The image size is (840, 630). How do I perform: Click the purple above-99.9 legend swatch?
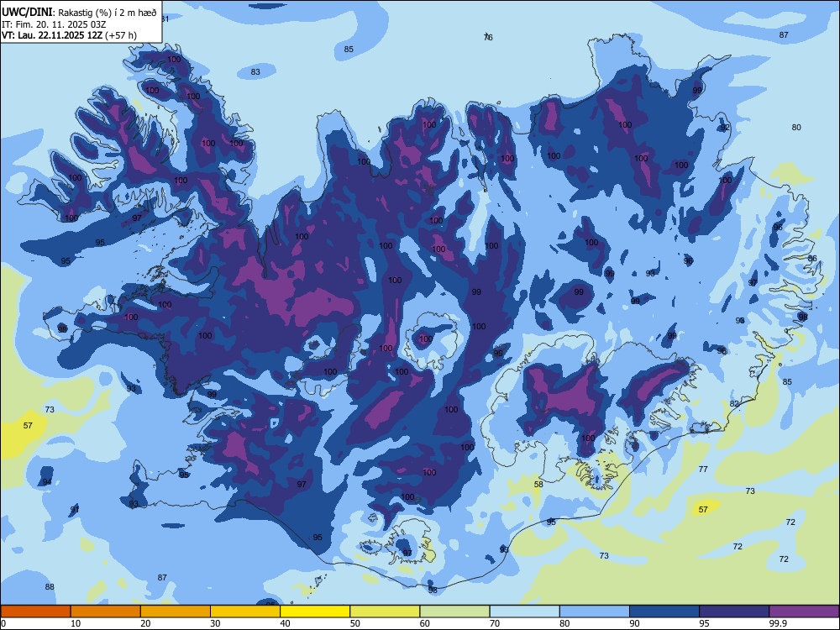click(804, 612)
